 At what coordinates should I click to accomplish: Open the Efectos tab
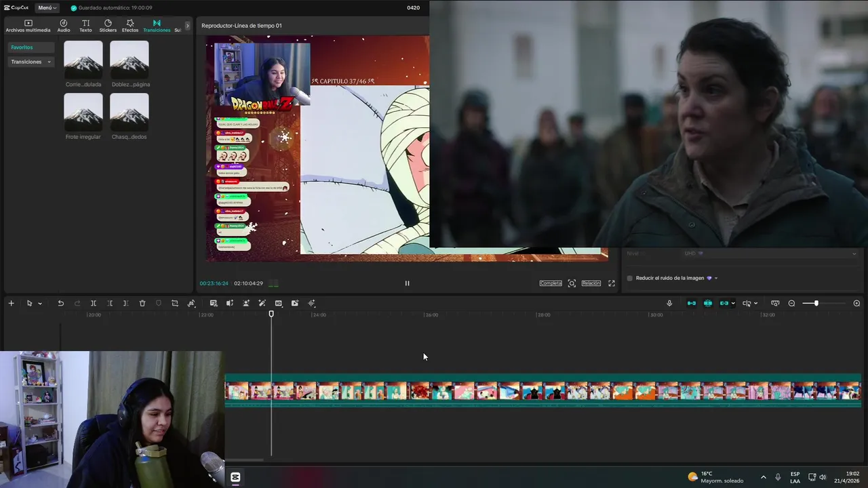click(x=130, y=26)
